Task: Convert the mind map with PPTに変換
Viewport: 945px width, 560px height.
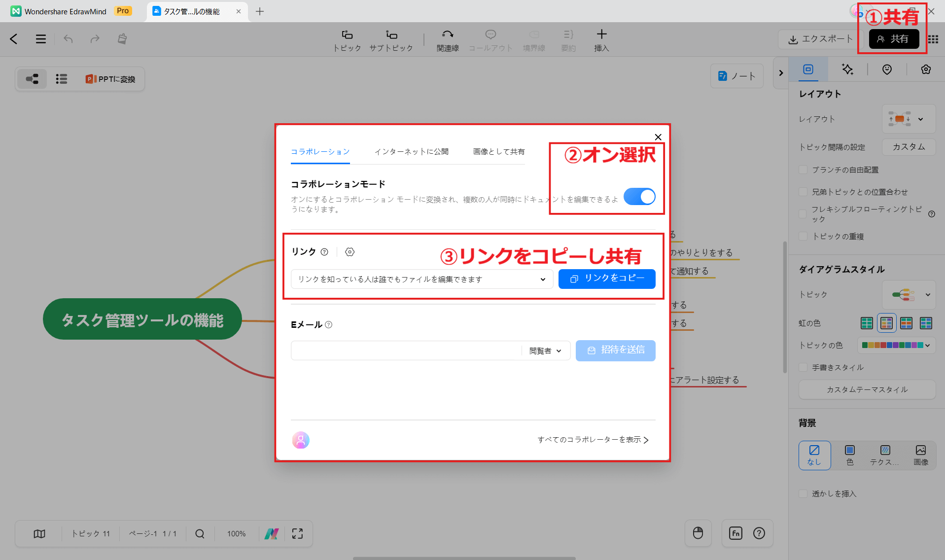Action: coord(110,78)
